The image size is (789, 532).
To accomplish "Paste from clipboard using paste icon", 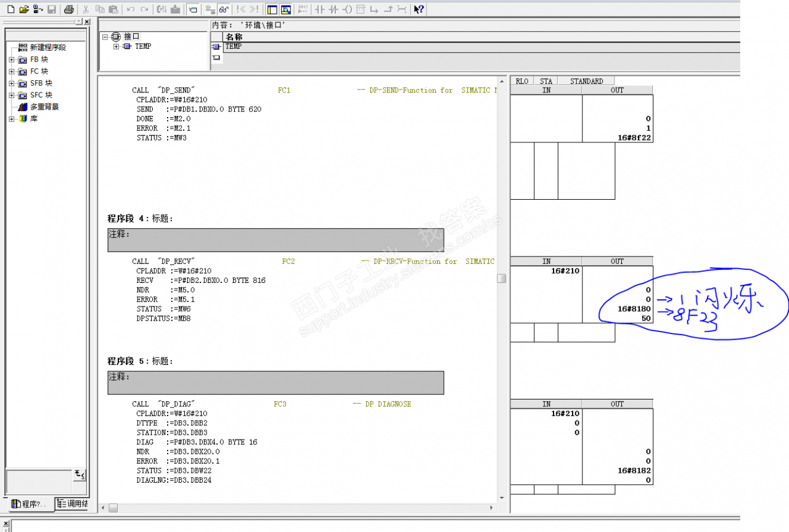I will (x=113, y=9).
